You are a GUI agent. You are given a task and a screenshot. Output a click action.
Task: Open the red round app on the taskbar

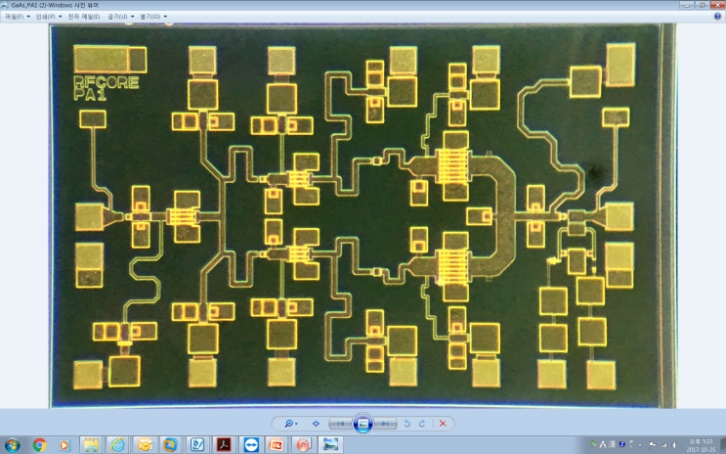point(303,445)
